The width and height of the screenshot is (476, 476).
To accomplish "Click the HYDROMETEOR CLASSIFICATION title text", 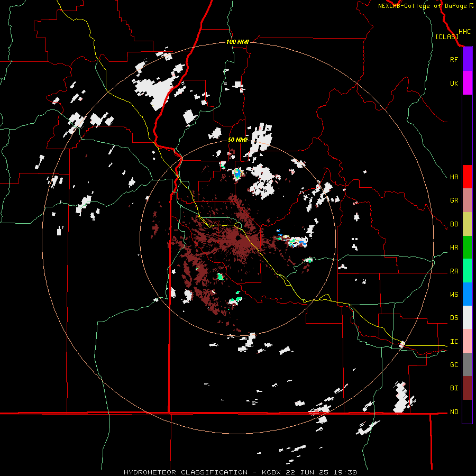I will tap(186, 472).
